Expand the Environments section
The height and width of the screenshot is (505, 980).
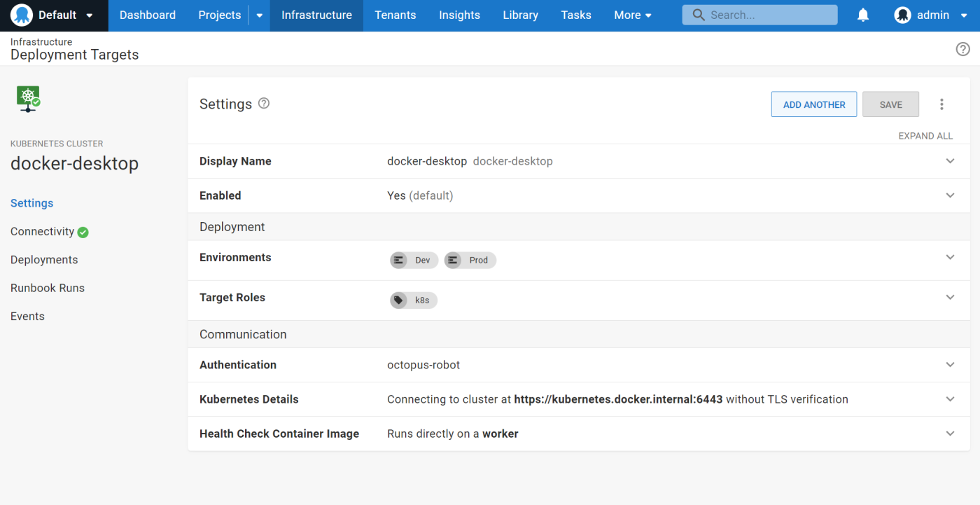[x=950, y=256]
